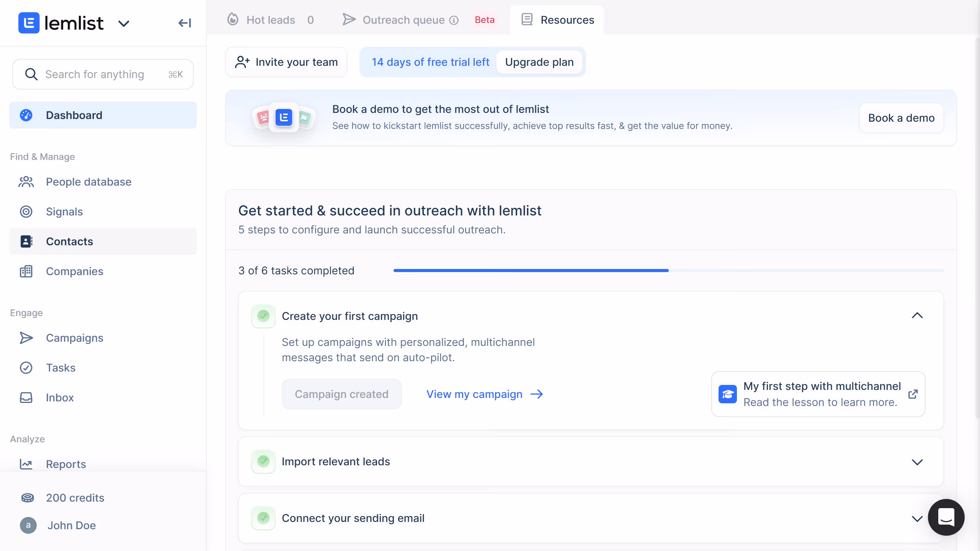Click the credits coin icon
The image size is (980, 551).
point(28,498)
